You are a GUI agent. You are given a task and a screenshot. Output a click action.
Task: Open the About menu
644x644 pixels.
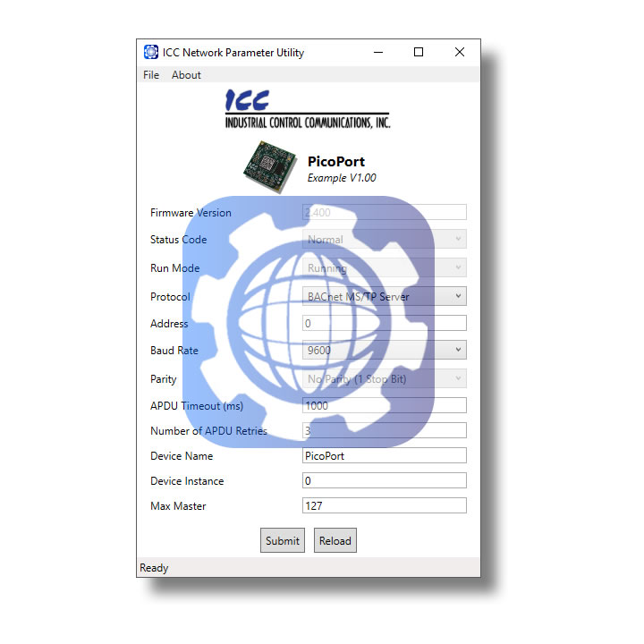coord(186,75)
